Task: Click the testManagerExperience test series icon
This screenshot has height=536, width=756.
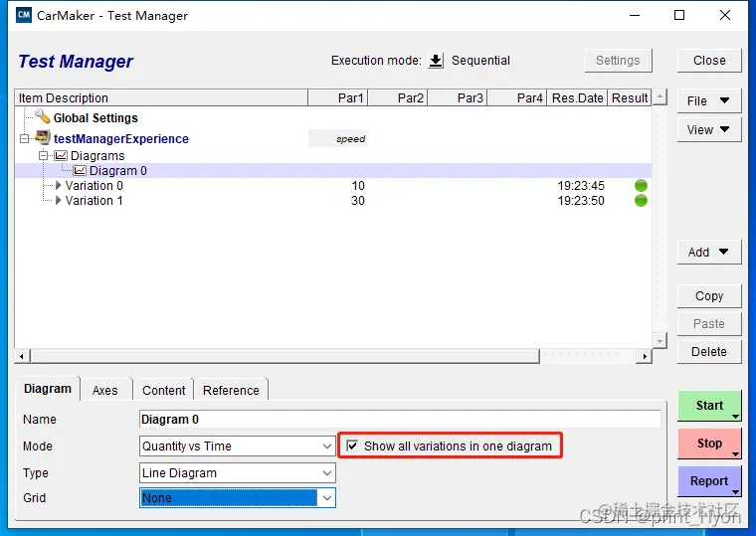Action: [x=43, y=138]
